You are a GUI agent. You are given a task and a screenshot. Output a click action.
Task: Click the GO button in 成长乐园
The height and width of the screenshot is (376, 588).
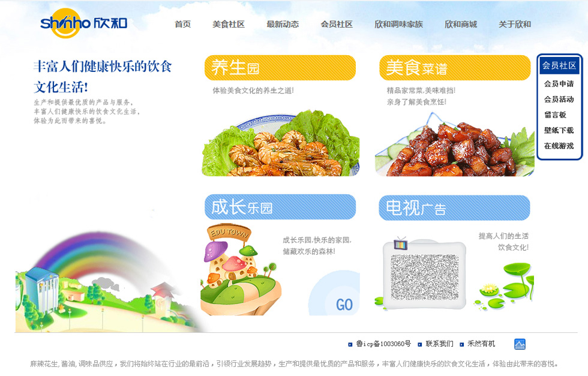tap(344, 305)
